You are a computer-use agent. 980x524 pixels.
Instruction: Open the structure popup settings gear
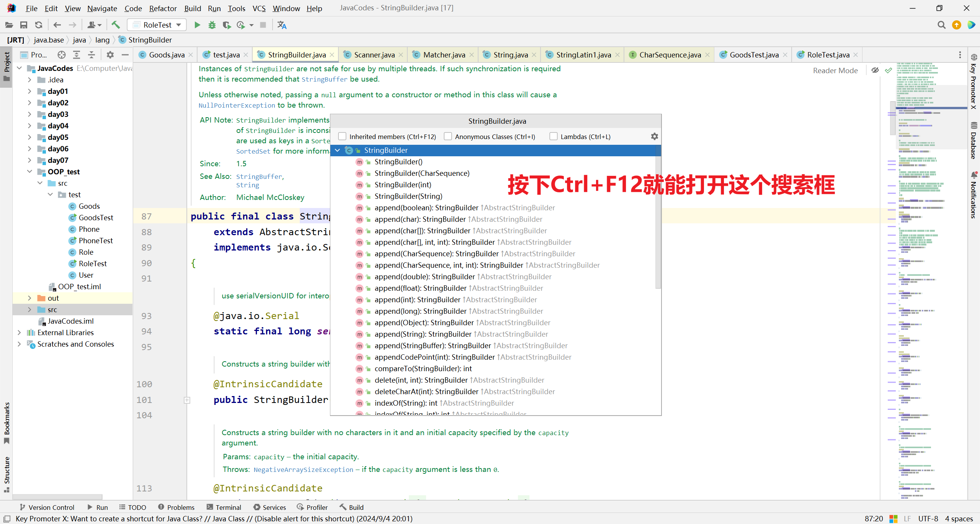pyautogui.click(x=654, y=136)
